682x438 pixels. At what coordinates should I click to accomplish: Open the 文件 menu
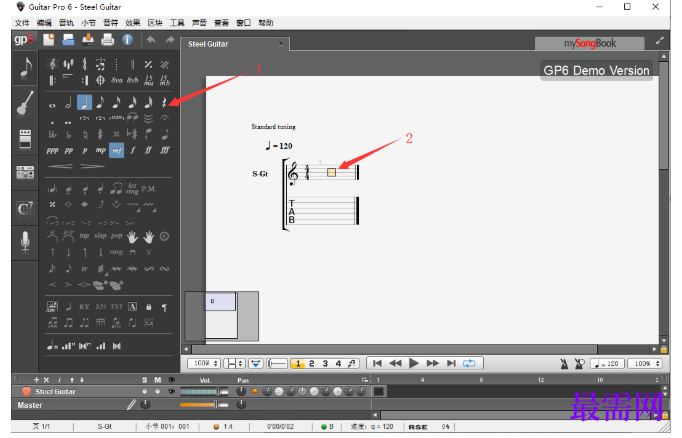[x=22, y=23]
